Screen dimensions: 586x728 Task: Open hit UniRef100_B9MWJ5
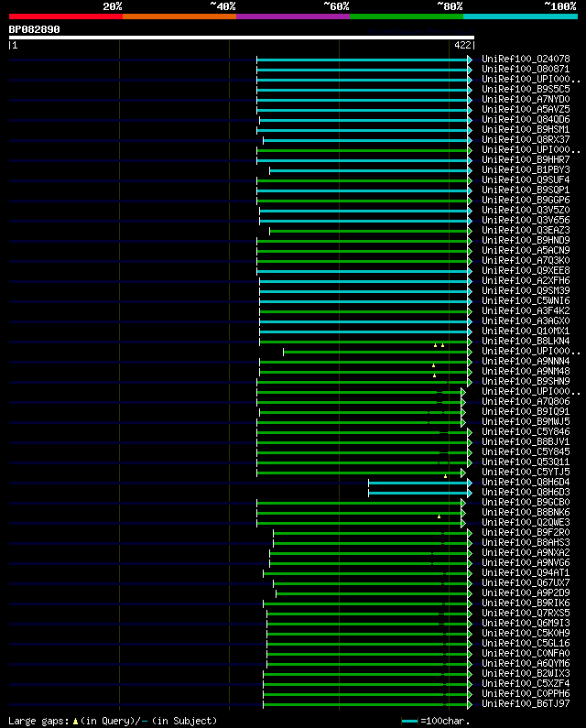526,421
